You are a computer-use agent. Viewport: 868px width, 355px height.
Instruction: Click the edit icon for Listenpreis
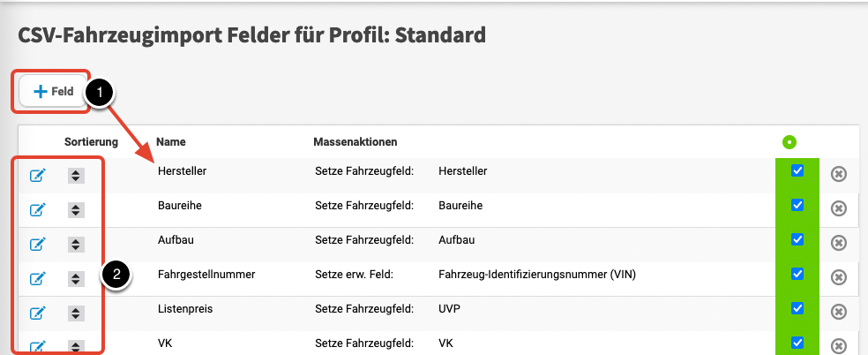38,313
